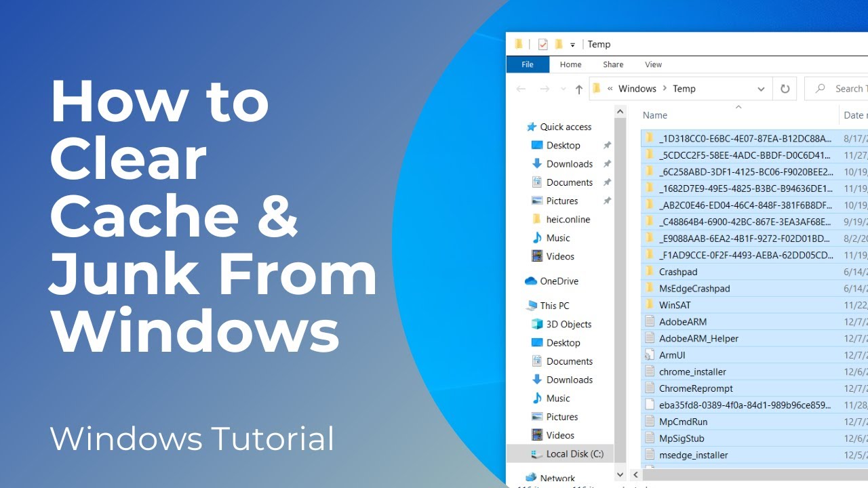Click the Windows breadcrumb in address bar
The image size is (868, 488).
tap(637, 89)
